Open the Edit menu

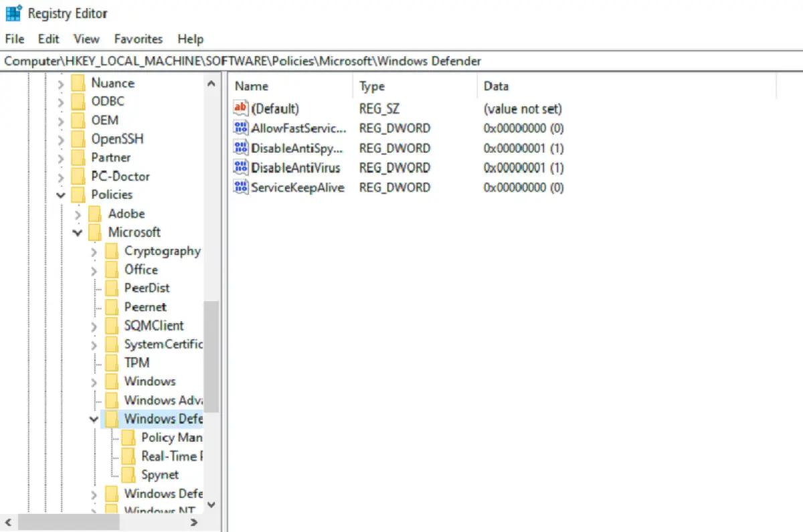[48, 39]
